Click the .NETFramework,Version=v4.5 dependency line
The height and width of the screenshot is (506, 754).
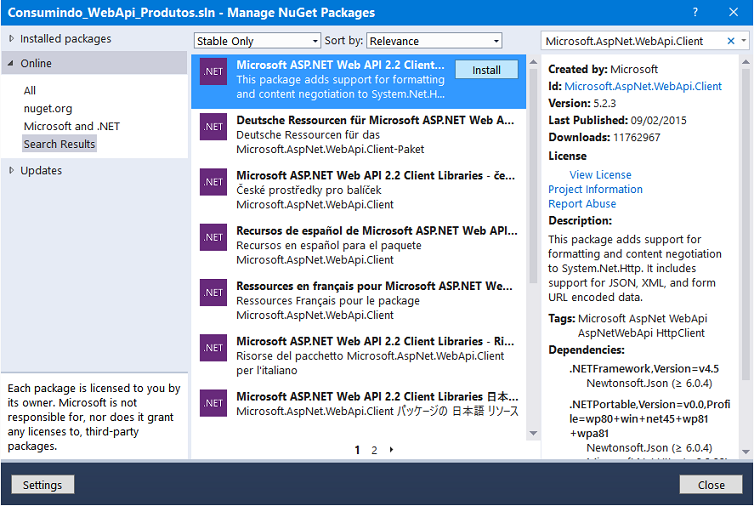(644, 368)
